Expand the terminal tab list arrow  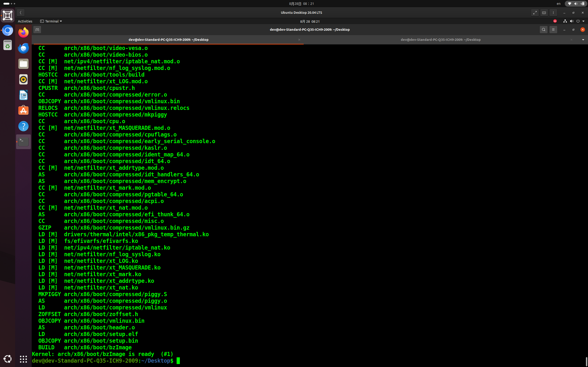tap(583, 39)
